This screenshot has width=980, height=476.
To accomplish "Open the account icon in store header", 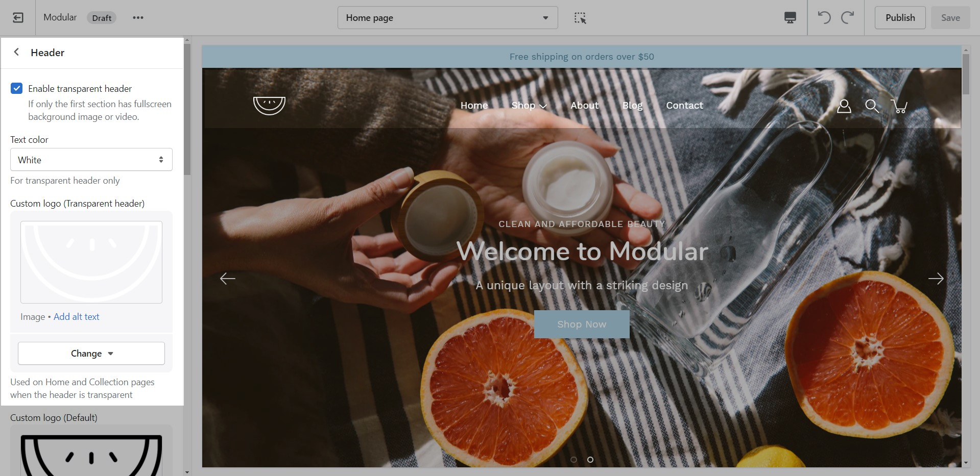I will click(844, 106).
